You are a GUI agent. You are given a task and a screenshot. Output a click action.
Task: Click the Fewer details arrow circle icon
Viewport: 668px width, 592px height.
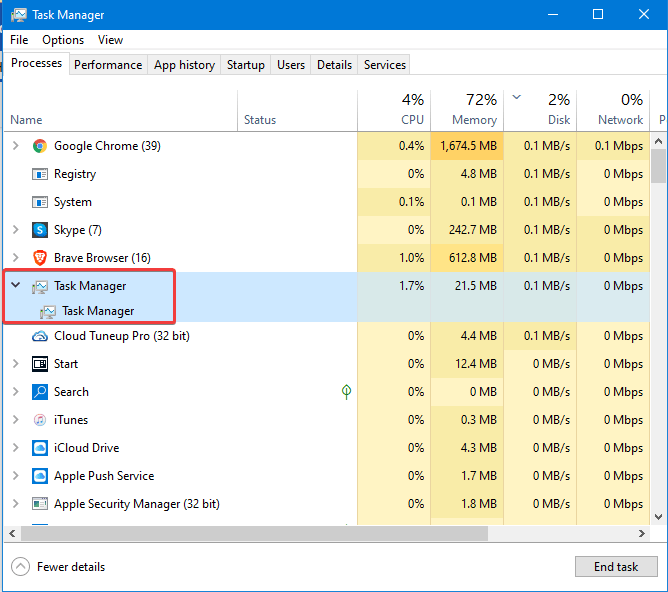[x=20, y=567]
